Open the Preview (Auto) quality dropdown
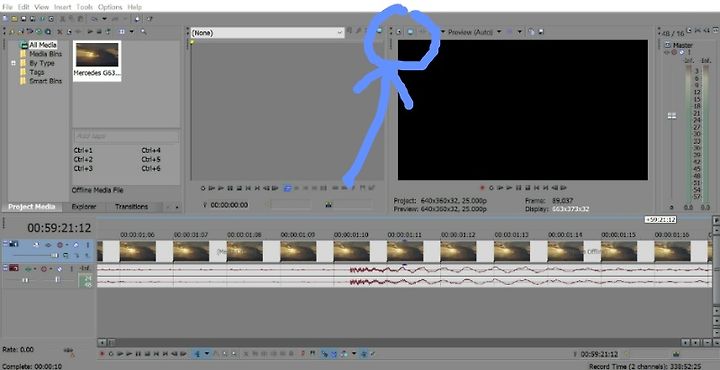The image size is (720, 370). [x=499, y=32]
